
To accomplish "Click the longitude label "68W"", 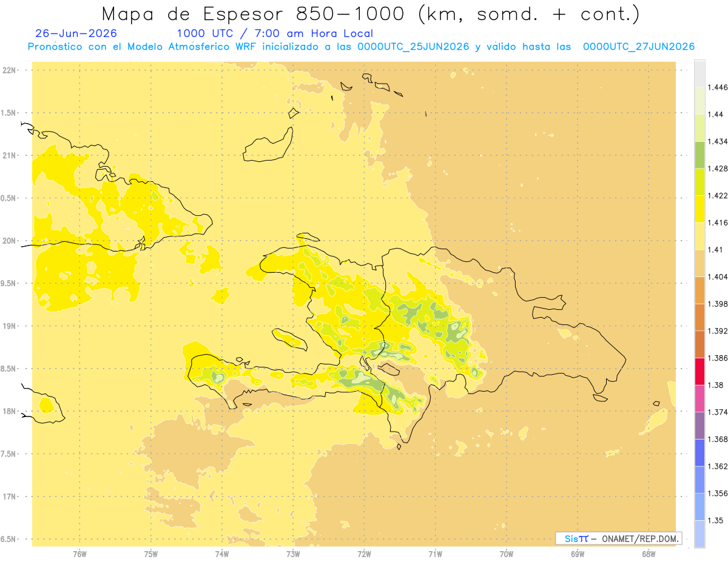I will [x=649, y=554].
